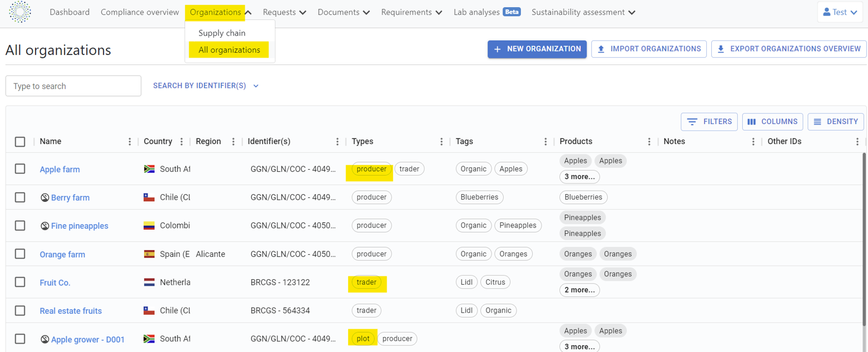Tick the checkbox for Fruit Co.

20,282
